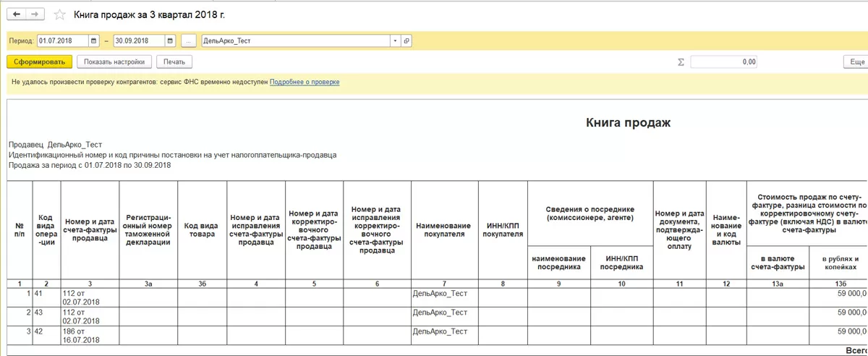Select column header Регистрационный номер таможенной декларации
This screenshot has height=356, width=868.
(x=148, y=229)
